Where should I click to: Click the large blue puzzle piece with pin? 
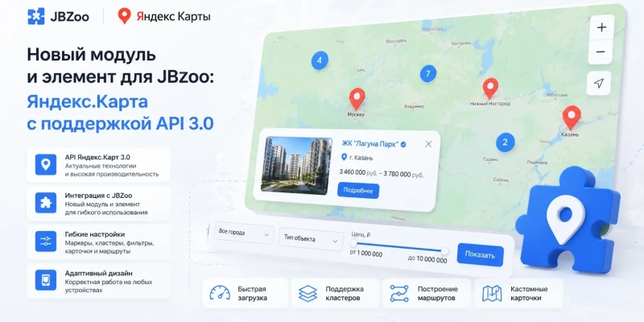(567, 220)
